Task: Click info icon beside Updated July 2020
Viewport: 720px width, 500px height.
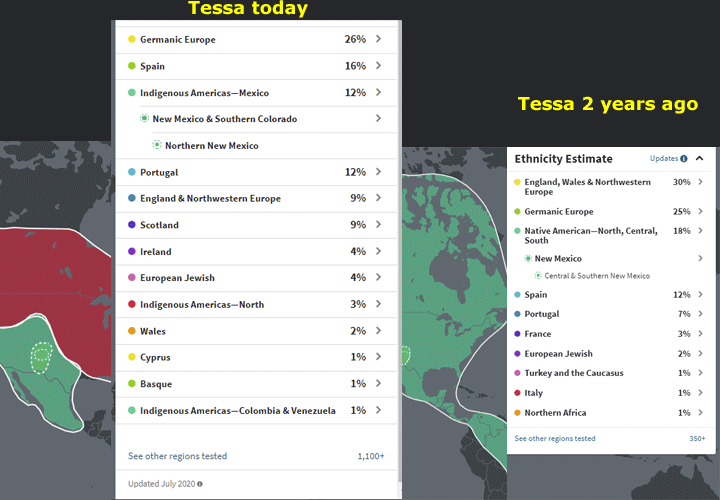Action: 200,484
